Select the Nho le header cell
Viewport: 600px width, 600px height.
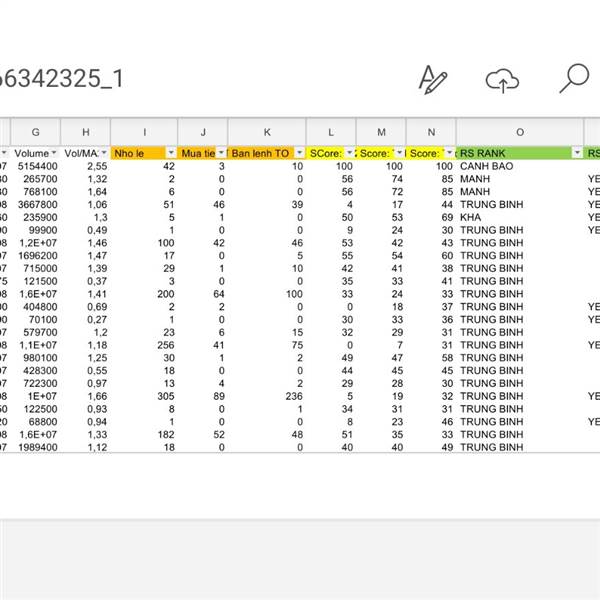[x=144, y=153]
